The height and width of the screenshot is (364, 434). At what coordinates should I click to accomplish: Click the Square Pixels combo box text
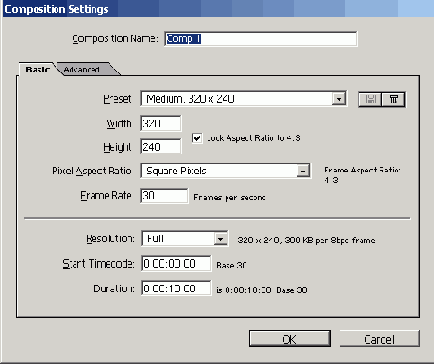177,171
